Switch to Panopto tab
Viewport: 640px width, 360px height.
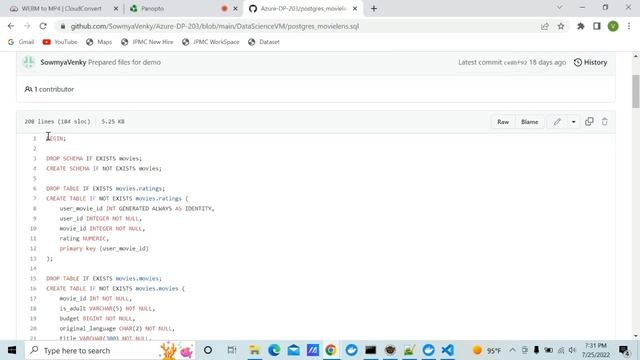[x=153, y=9]
